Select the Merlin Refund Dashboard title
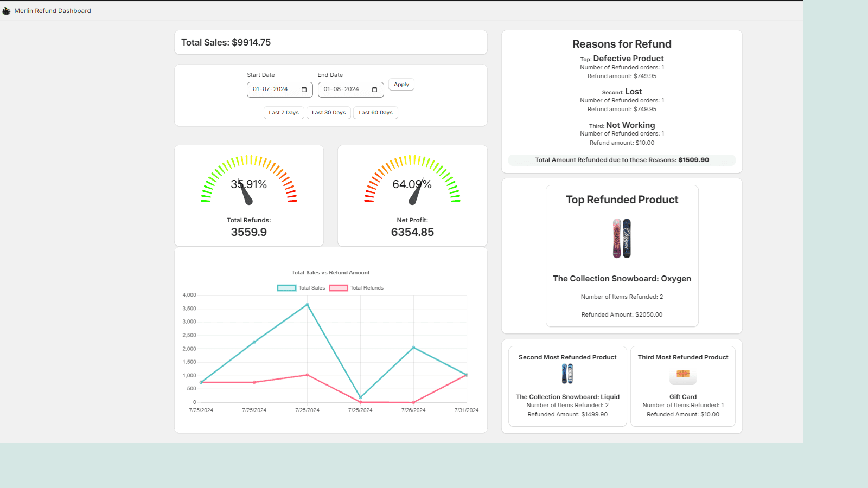Screen dimensions: 868x488 coord(53,10)
